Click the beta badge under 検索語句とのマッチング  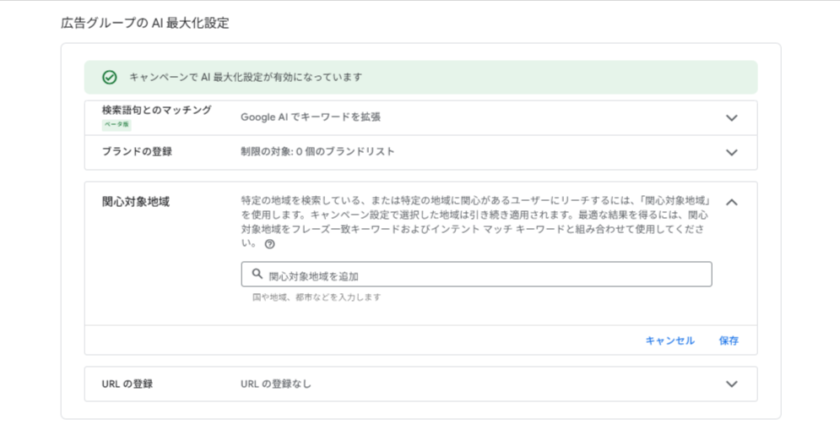click(x=117, y=125)
